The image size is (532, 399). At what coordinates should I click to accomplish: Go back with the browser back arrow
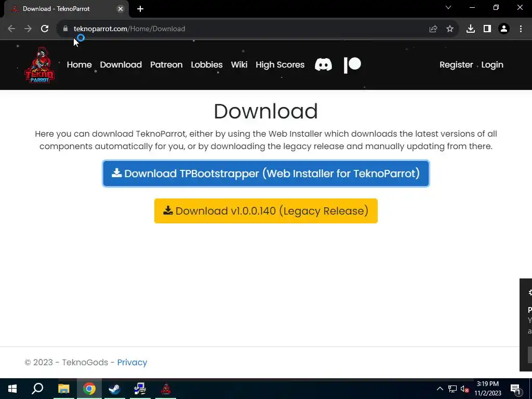click(11, 29)
